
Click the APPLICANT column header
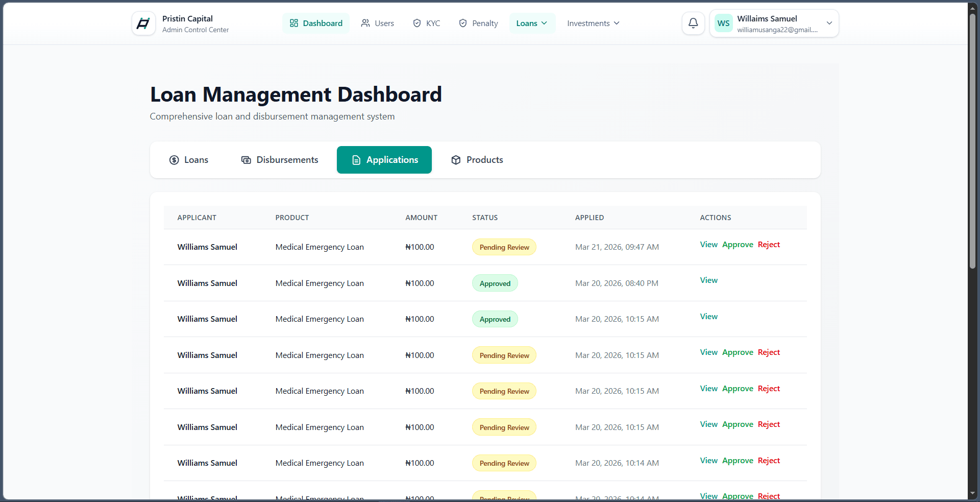tap(197, 218)
